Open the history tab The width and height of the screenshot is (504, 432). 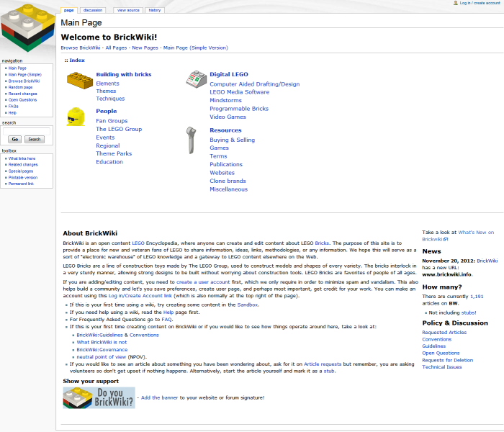click(155, 10)
